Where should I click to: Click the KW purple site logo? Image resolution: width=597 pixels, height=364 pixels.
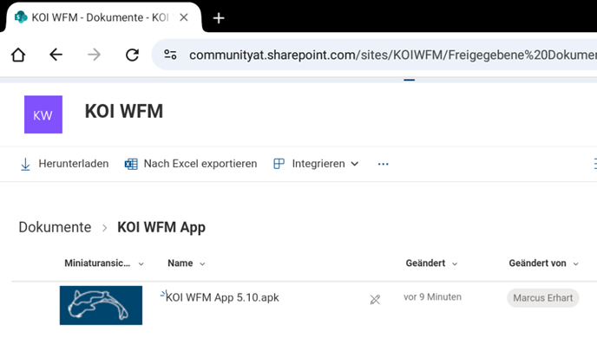pos(43,114)
